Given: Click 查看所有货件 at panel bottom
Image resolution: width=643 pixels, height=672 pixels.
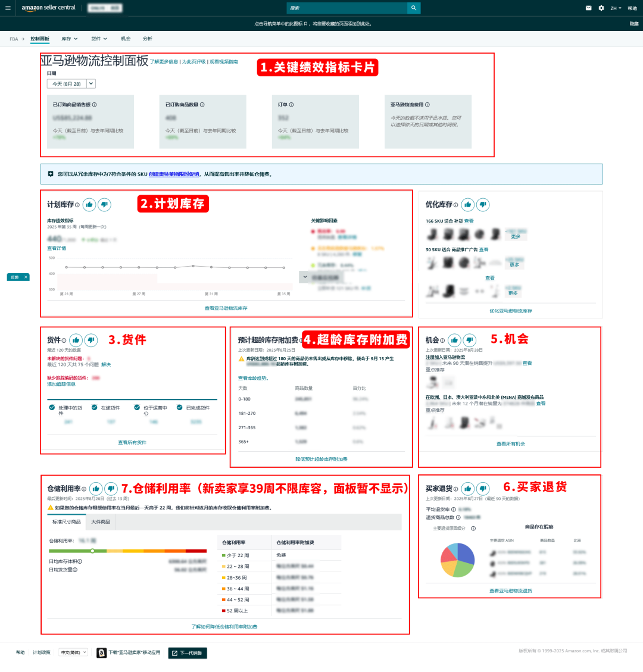Looking at the screenshot, I should (132, 443).
